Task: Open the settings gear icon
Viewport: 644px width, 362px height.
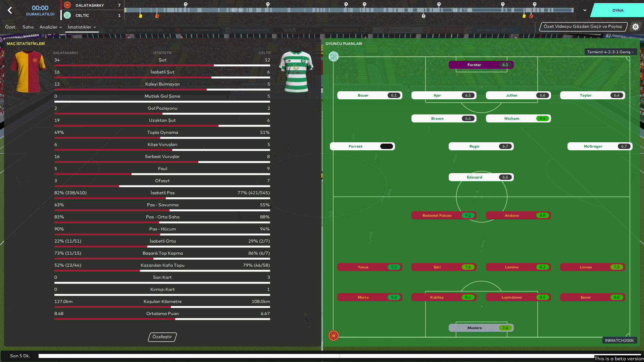Action: (636, 27)
